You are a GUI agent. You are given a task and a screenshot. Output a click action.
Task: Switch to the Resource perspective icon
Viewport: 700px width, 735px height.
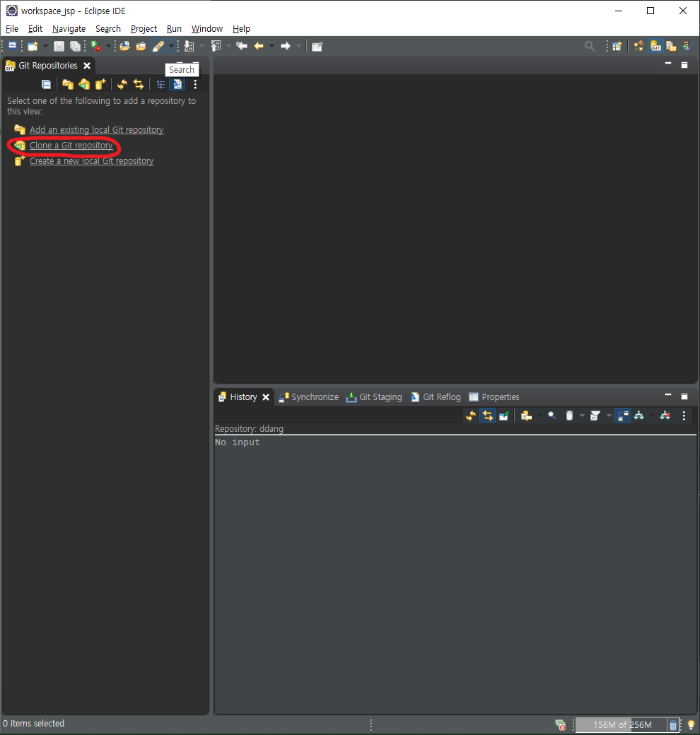click(x=672, y=46)
